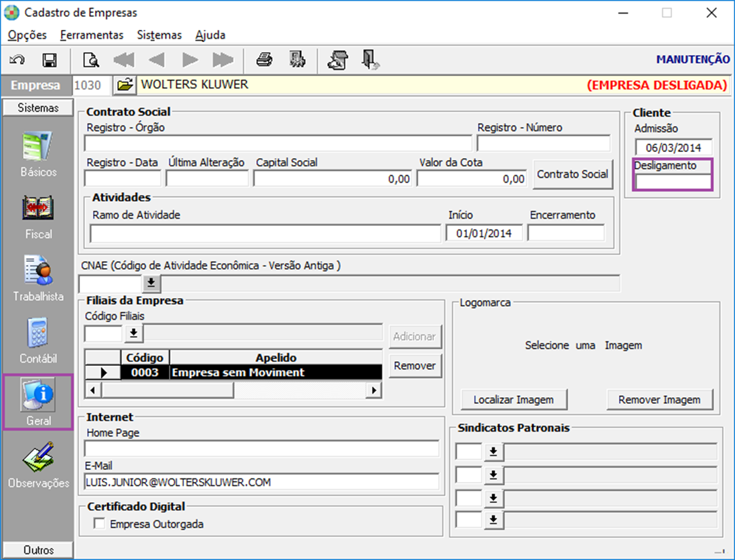The image size is (735, 560).
Task: Click the Encerramento date field
Action: [x=566, y=233]
